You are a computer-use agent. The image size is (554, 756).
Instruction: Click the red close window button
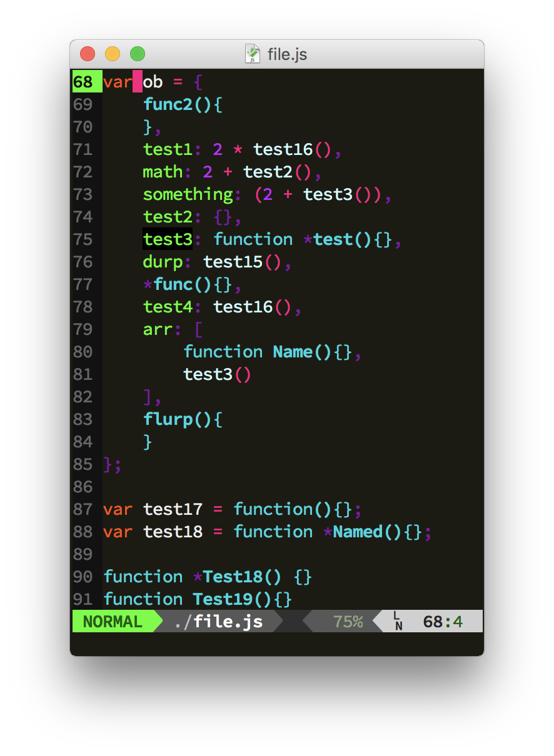pyautogui.click(x=88, y=54)
